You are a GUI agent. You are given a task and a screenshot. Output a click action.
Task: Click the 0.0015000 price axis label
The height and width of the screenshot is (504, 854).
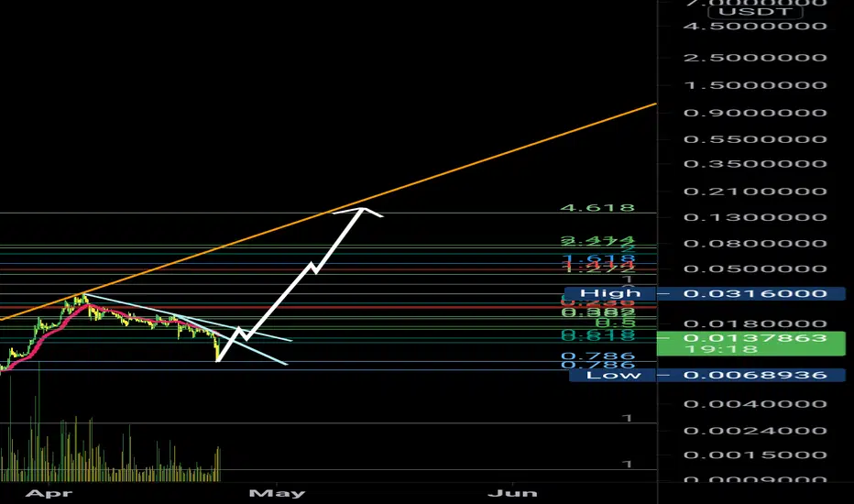click(755, 455)
